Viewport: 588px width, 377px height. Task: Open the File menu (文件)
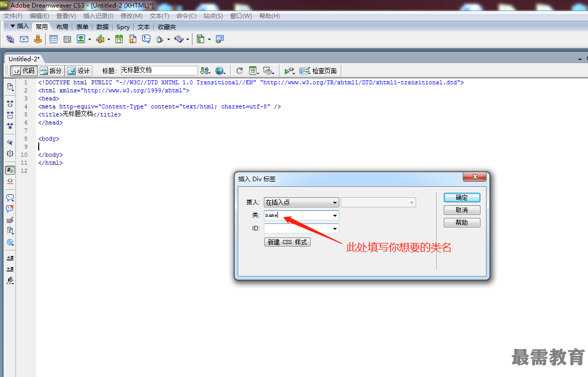[x=13, y=16]
